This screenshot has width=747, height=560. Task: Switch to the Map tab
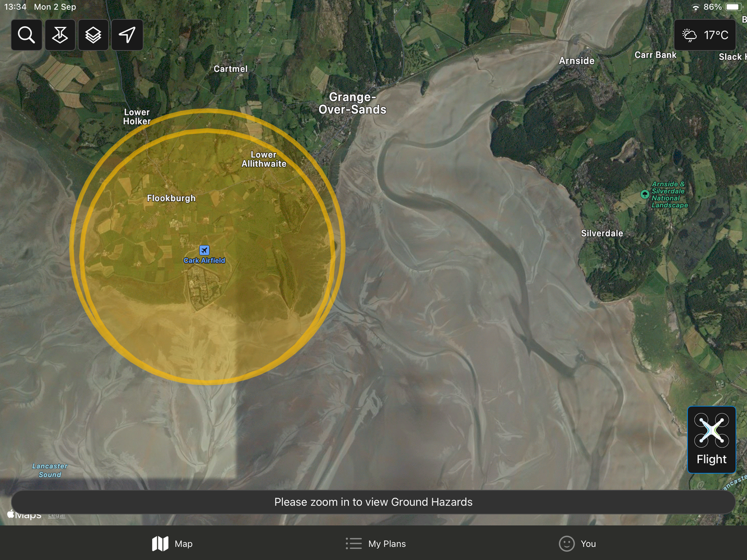pos(172,544)
